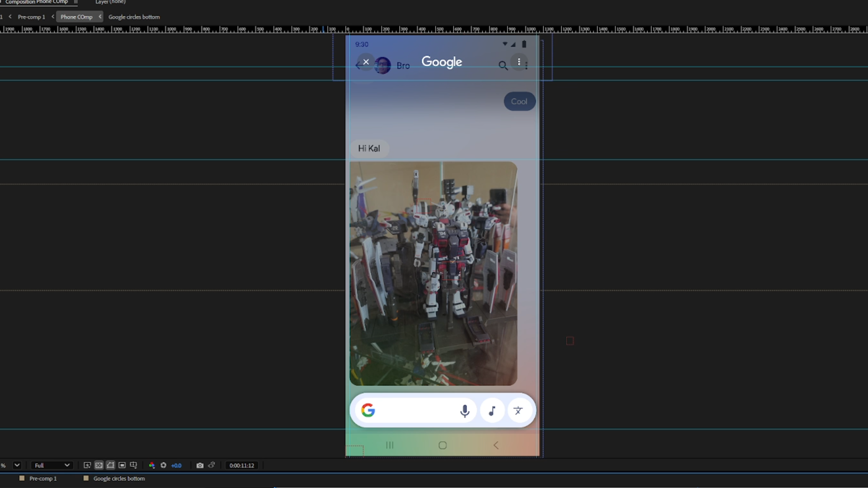This screenshot has width=868, height=488.
Task: Open the magnification ratio dropdown arrow
Action: pos(17,465)
